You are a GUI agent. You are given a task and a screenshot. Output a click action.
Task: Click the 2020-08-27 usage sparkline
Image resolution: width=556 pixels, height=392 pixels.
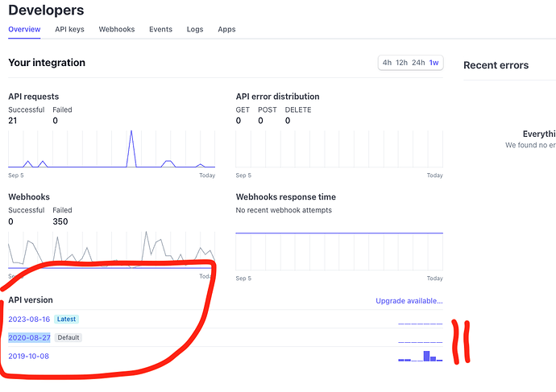click(420, 342)
